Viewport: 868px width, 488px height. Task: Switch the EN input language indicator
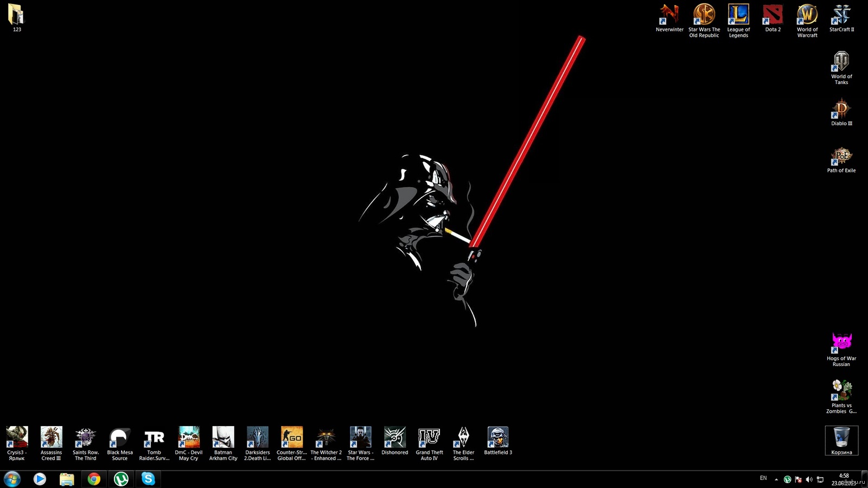click(763, 478)
